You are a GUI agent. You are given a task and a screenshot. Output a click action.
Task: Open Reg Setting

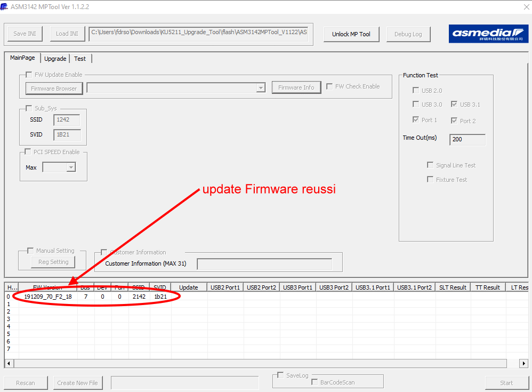[x=53, y=262]
